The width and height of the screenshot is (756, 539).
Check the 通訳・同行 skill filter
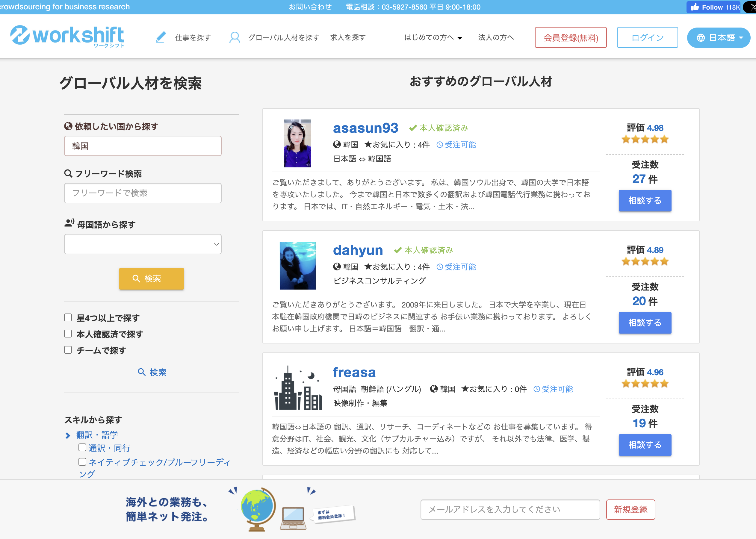point(82,447)
